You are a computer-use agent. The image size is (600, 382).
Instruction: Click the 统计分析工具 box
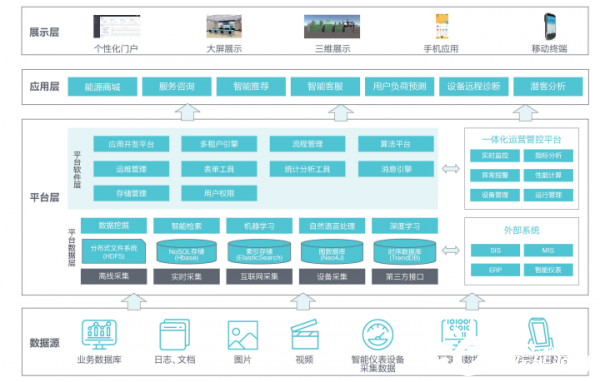[307, 169]
